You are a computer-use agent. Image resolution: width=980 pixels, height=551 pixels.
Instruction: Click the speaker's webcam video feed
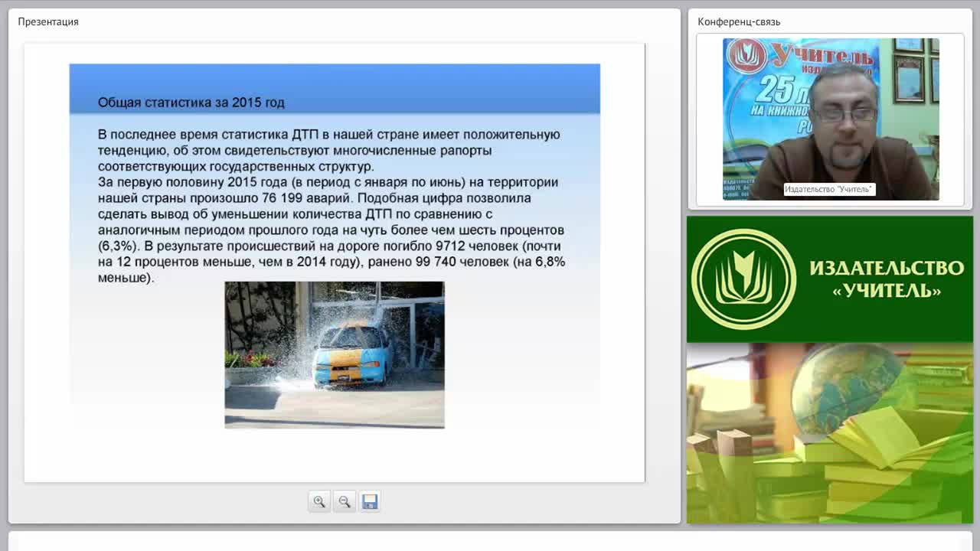(x=831, y=119)
